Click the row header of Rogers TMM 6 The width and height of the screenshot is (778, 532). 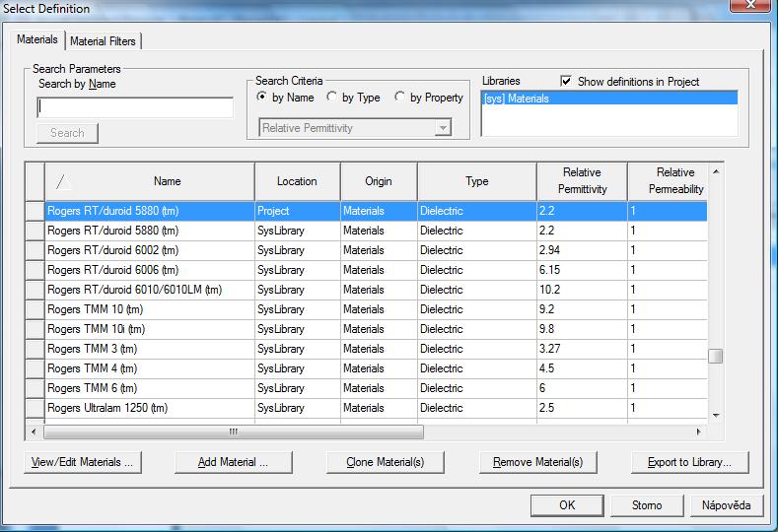click(35, 389)
